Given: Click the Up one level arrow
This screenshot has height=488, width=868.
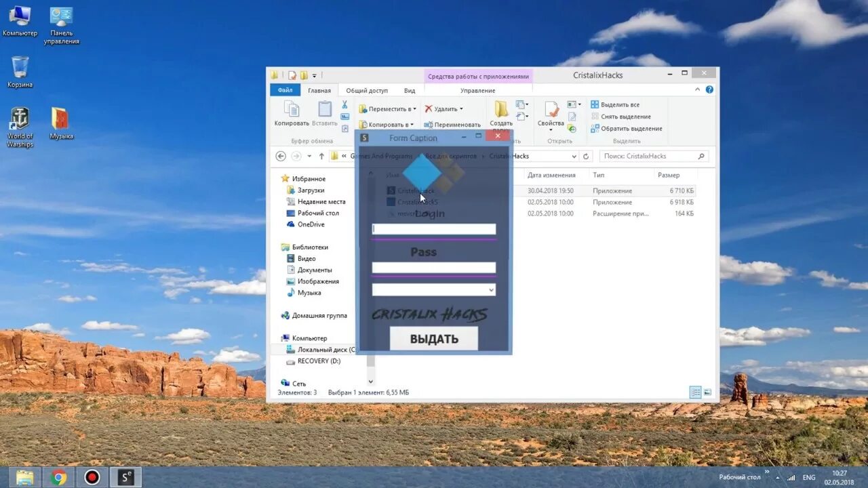Looking at the screenshot, I should [x=321, y=156].
